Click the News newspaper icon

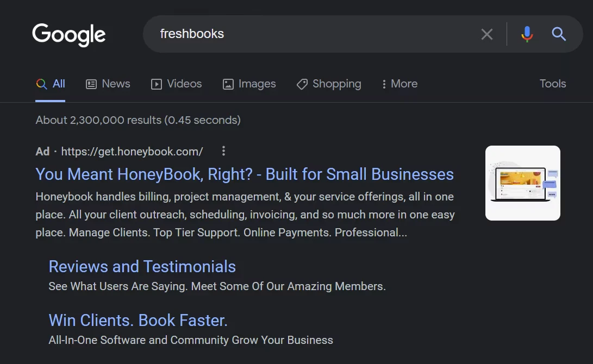click(x=90, y=84)
